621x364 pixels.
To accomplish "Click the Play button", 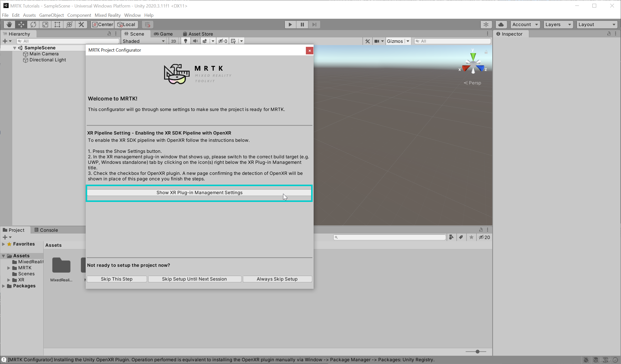I will 290,24.
